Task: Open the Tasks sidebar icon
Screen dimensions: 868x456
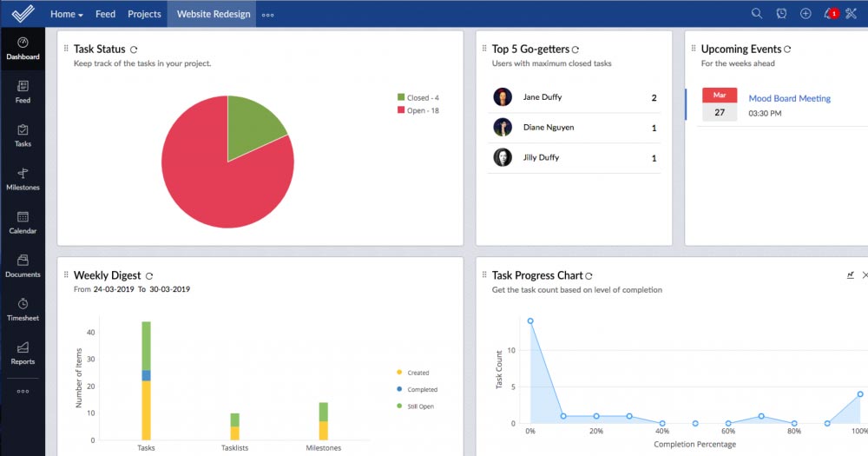Action: [x=23, y=135]
